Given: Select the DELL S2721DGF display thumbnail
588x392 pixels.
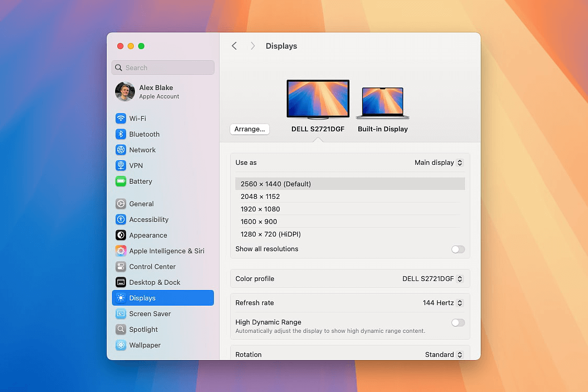Looking at the screenshot, I should click(x=318, y=99).
